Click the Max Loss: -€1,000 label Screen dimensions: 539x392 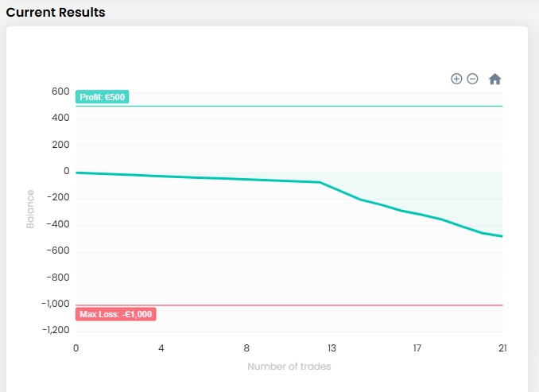point(116,314)
